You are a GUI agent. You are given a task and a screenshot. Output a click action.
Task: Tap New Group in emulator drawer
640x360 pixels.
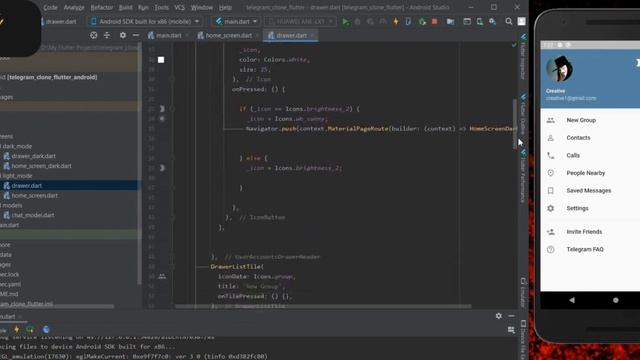click(581, 120)
